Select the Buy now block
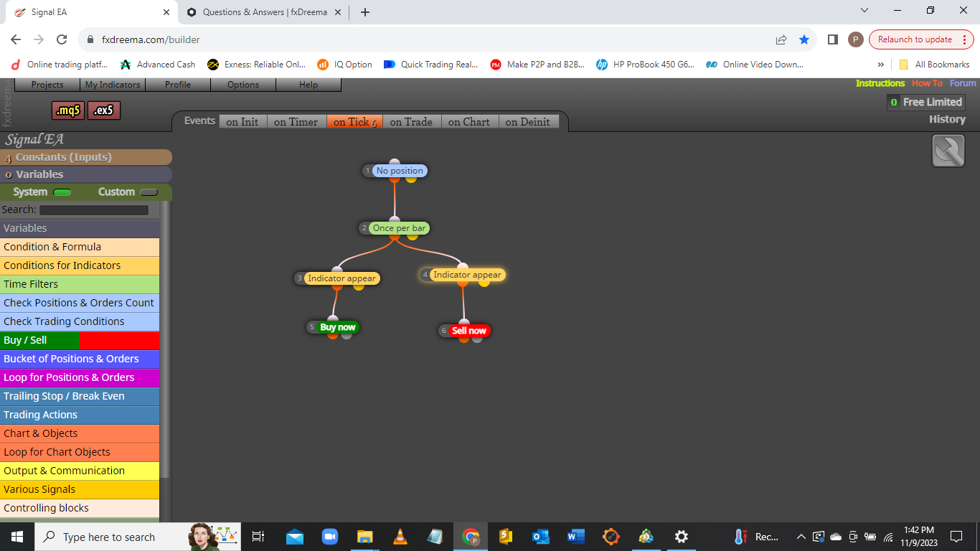Viewport: 980px width, 551px height. click(x=337, y=327)
